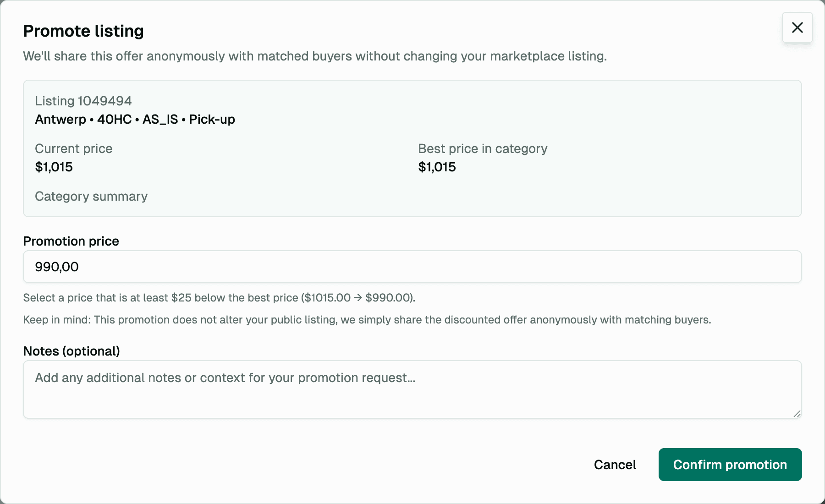825x504 pixels.
Task: Click the Notes (optional) heading
Action: point(71,351)
